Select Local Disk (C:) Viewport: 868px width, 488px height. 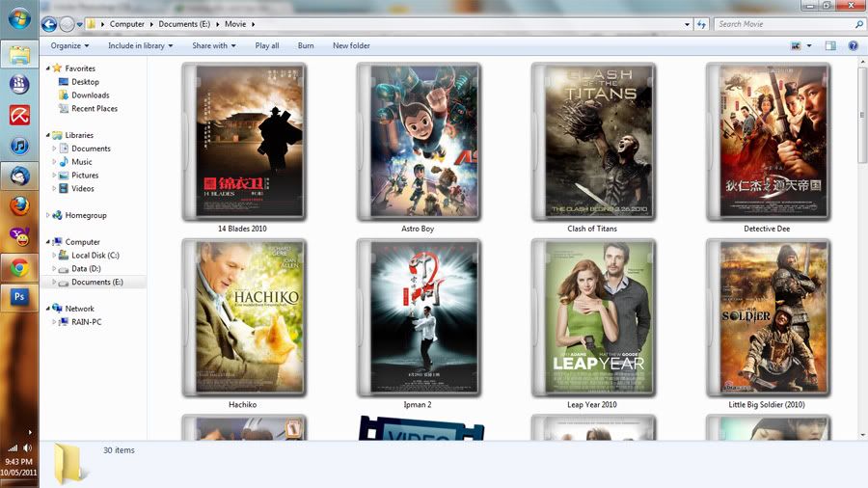(95, 255)
